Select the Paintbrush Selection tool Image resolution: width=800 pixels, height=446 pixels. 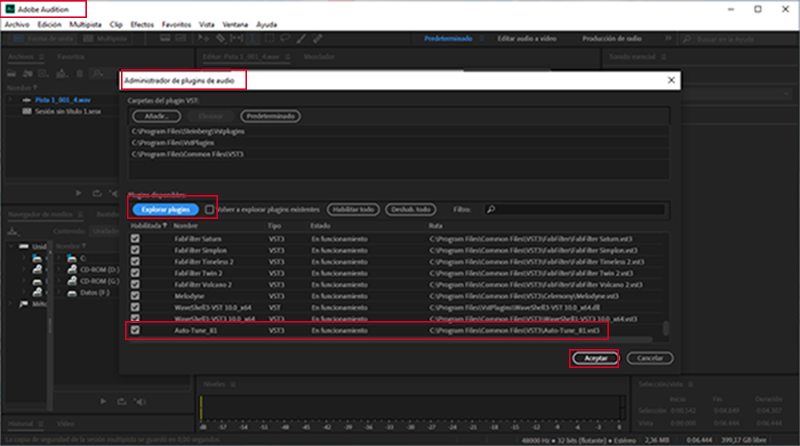coord(302,38)
